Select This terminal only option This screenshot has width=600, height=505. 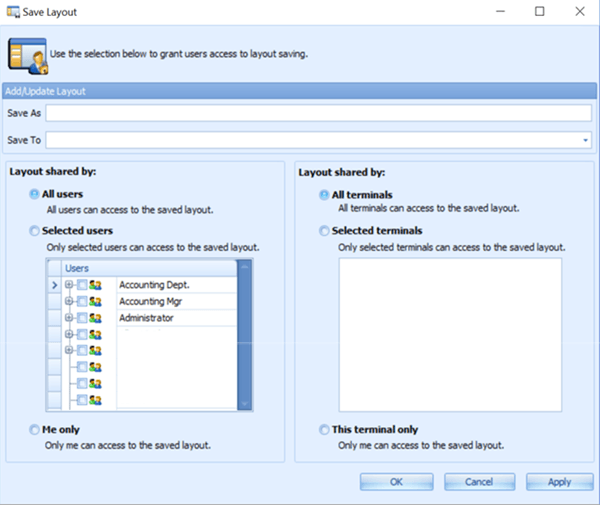coord(324,430)
